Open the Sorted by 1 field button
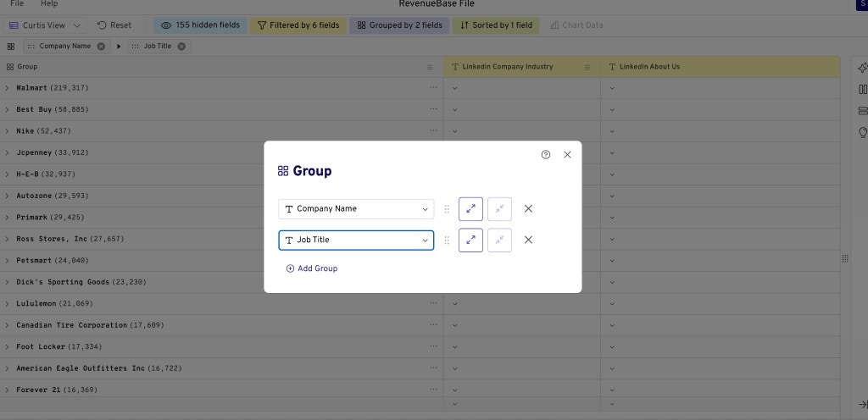Viewport: 868px width, 420px height. (x=496, y=25)
